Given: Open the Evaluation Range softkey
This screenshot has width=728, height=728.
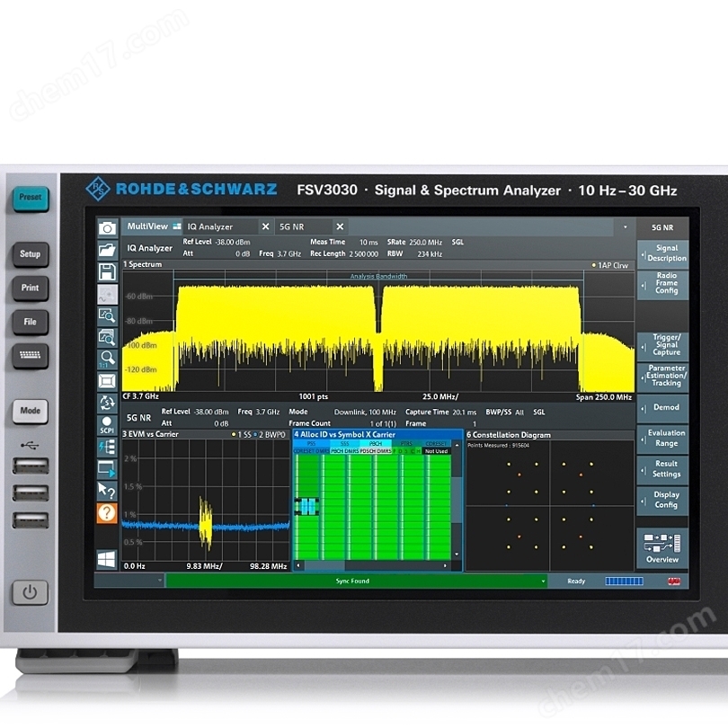Looking at the screenshot, I should click(x=662, y=439).
